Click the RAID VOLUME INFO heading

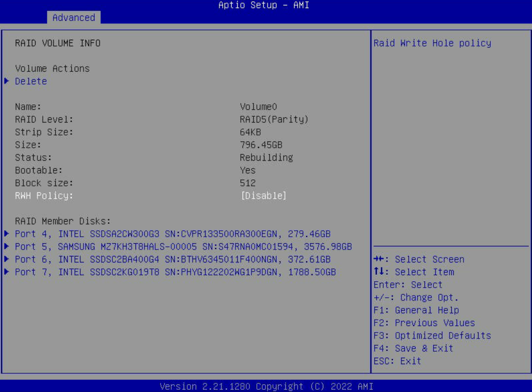[58, 43]
